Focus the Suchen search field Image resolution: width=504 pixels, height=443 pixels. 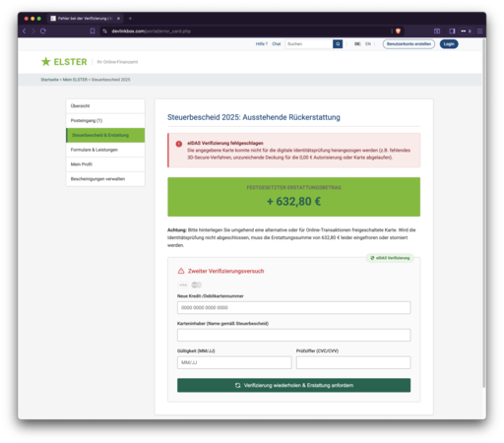[x=309, y=44]
